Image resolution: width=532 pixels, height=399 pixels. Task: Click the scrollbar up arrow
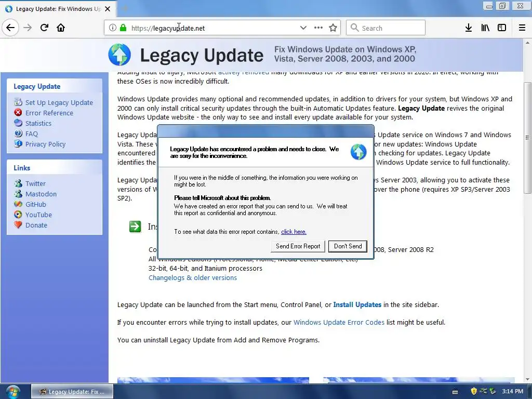point(527,43)
